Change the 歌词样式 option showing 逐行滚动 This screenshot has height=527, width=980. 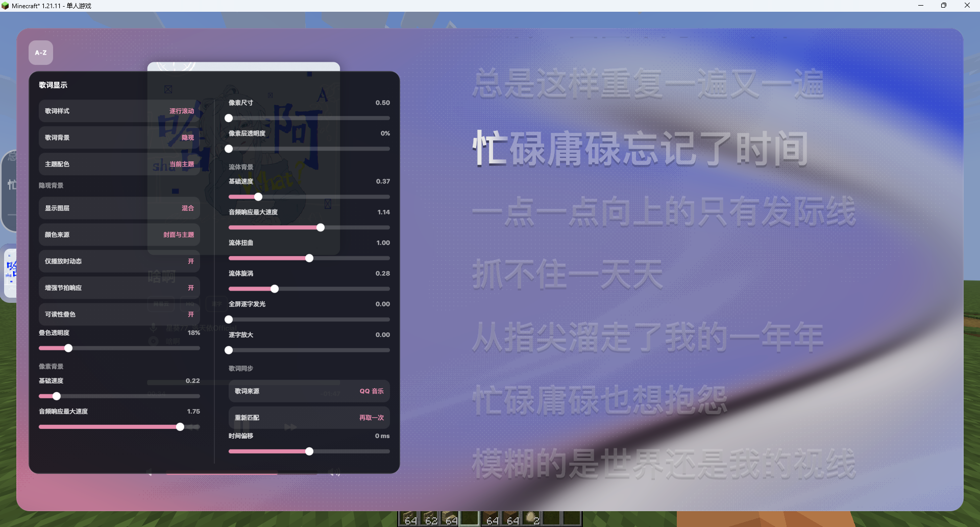coord(119,111)
